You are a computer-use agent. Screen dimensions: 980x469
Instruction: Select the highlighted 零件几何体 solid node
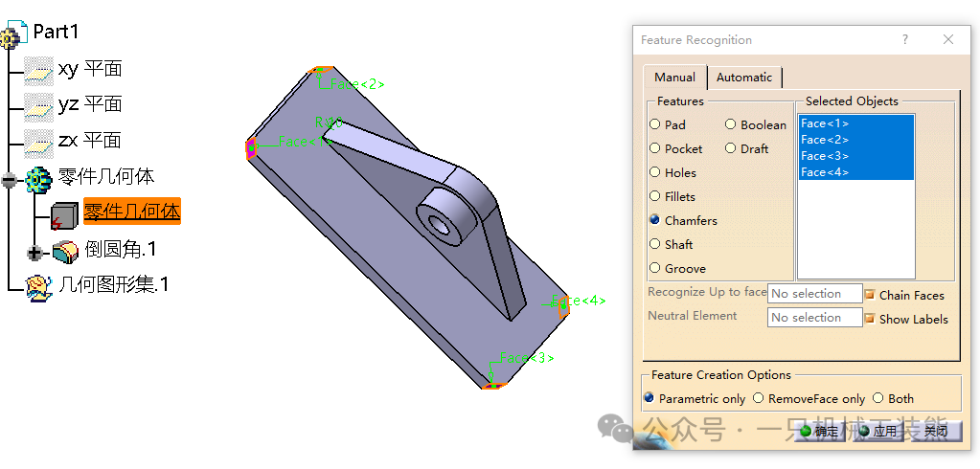[x=132, y=212]
